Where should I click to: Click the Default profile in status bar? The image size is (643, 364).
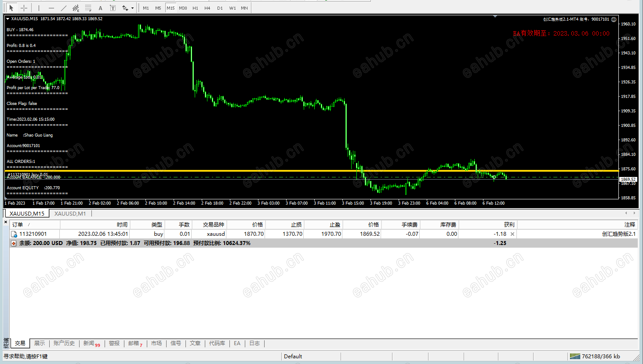point(293,357)
